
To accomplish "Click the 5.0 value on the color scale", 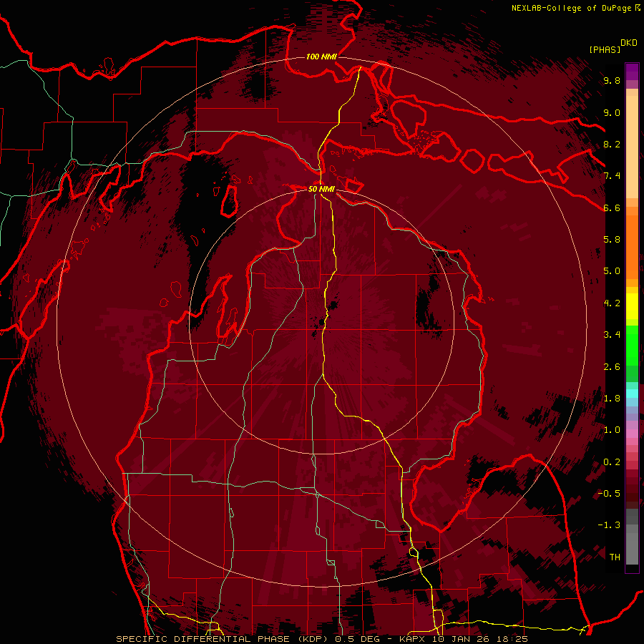I will (x=612, y=271).
